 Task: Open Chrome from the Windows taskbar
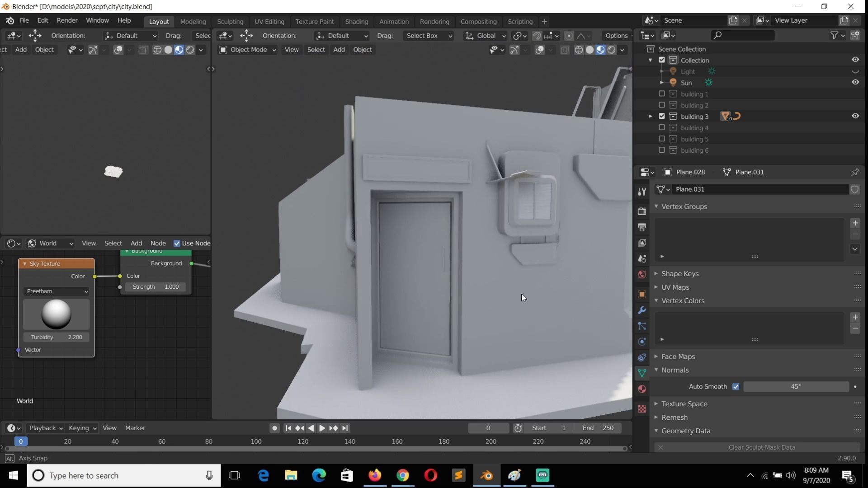(x=402, y=475)
